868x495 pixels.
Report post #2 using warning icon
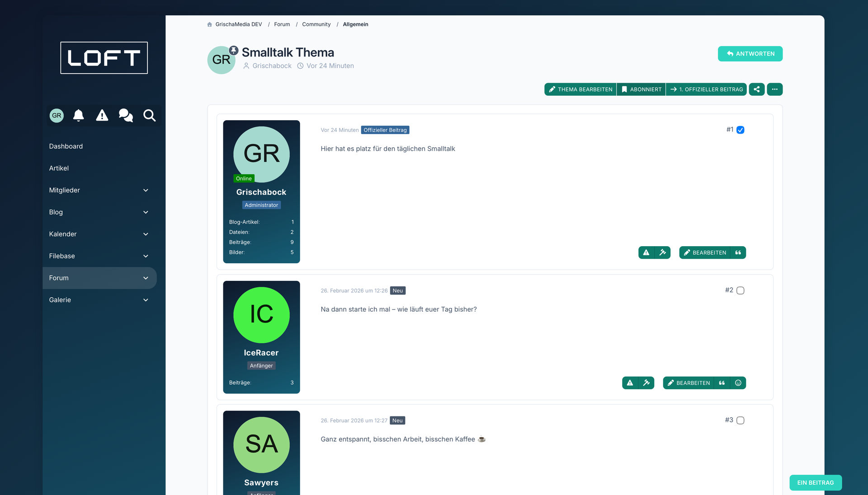click(x=630, y=383)
